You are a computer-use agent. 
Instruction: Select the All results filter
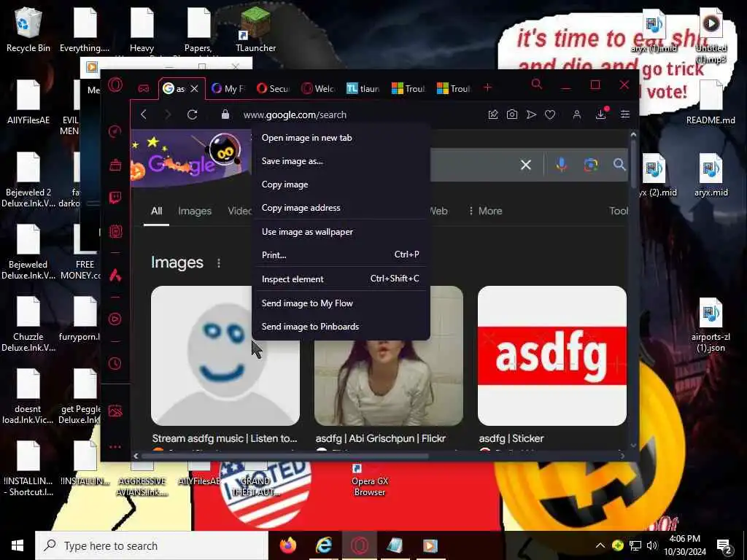click(x=157, y=211)
